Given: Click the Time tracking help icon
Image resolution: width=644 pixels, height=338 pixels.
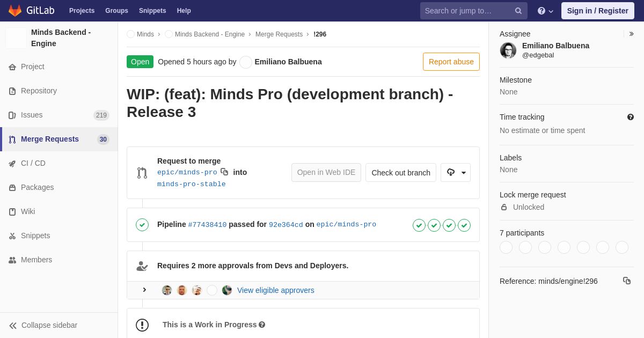Looking at the screenshot, I should pos(631,117).
